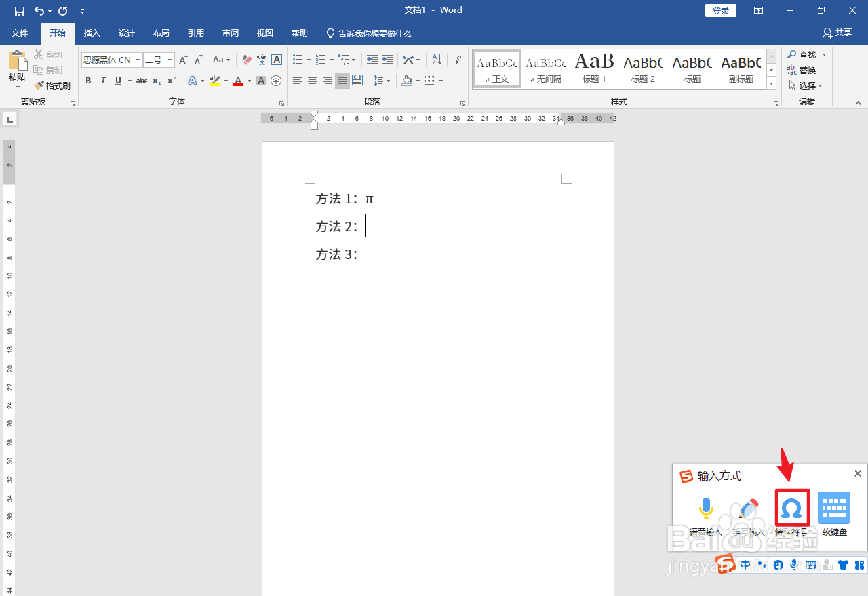Undo the last action in the title bar

pos(39,11)
